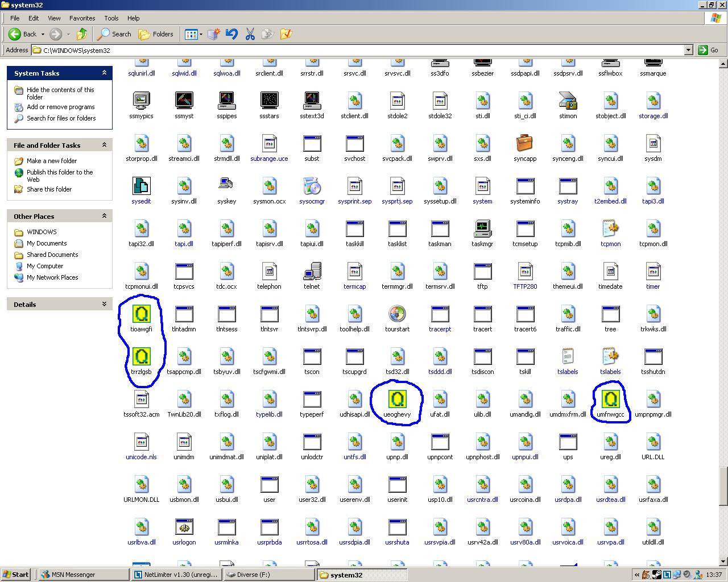Collapse the File and Folder Tasks panel
The image size is (728, 582).
[104, 145]
